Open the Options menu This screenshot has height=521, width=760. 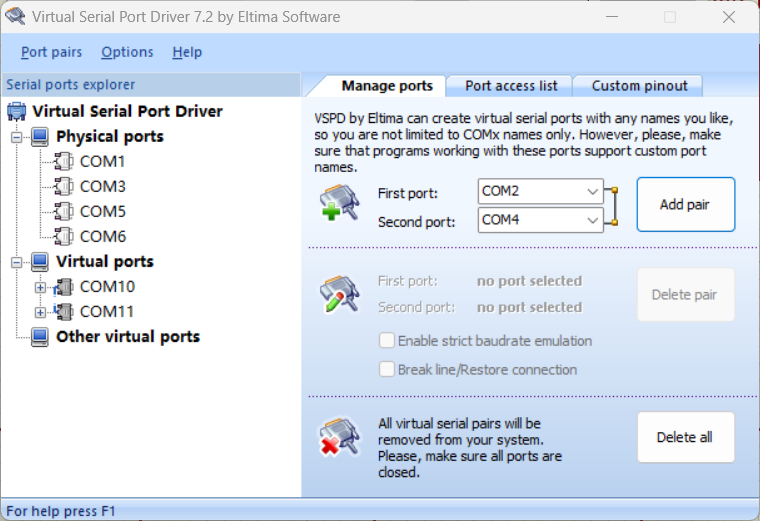click(127, 52)
